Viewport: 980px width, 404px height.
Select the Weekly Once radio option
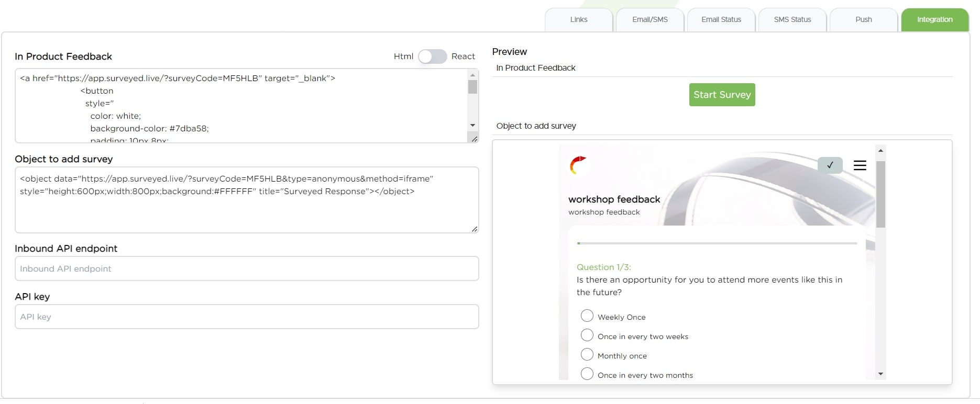[x=587, y=316]
